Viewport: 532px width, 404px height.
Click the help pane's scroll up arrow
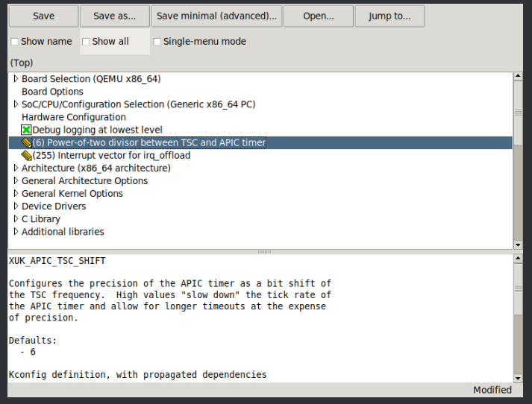[x=518, y=259]
